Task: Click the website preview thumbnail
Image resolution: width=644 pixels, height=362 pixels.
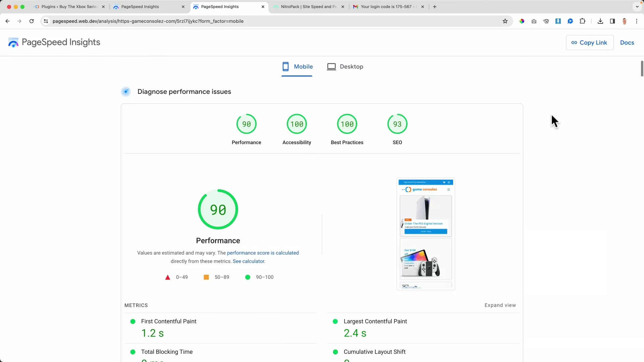Action: 425,234
